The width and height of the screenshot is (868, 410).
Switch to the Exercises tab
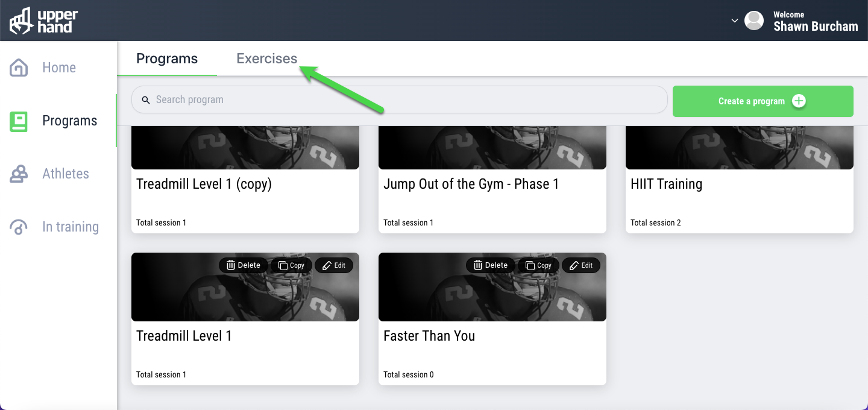coord(267,58)
